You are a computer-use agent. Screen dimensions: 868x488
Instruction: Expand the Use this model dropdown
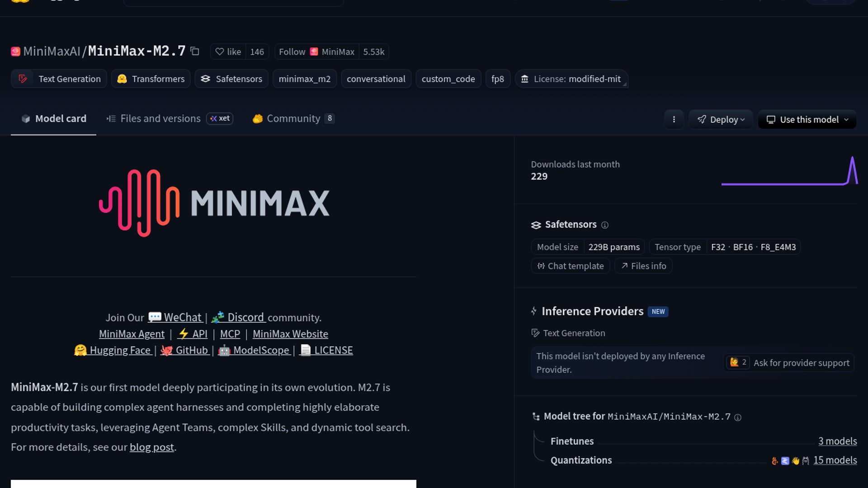click(807, 119)
